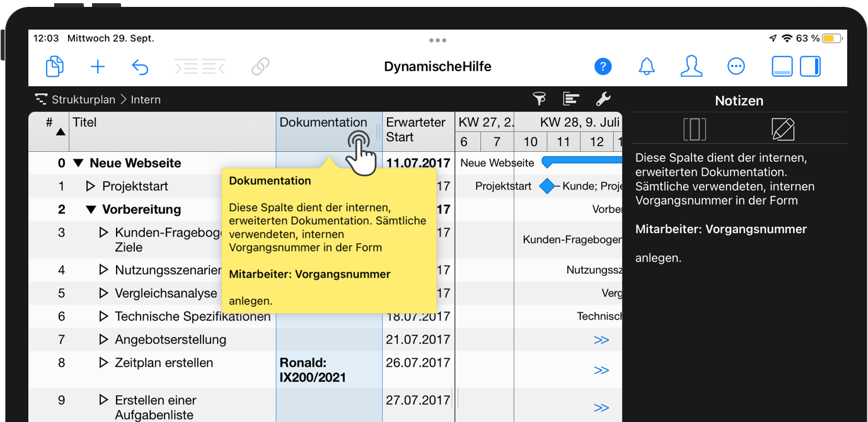
Task: Open the notifications bell icon
Action: point(647,66)
